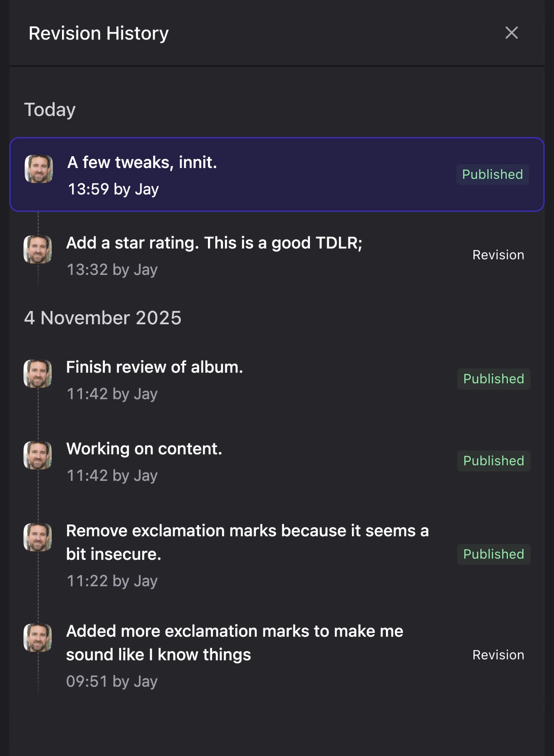The image size is (554, 756).
Task: Click Published badge on the 11:22 revision
Action: [493, 554]
